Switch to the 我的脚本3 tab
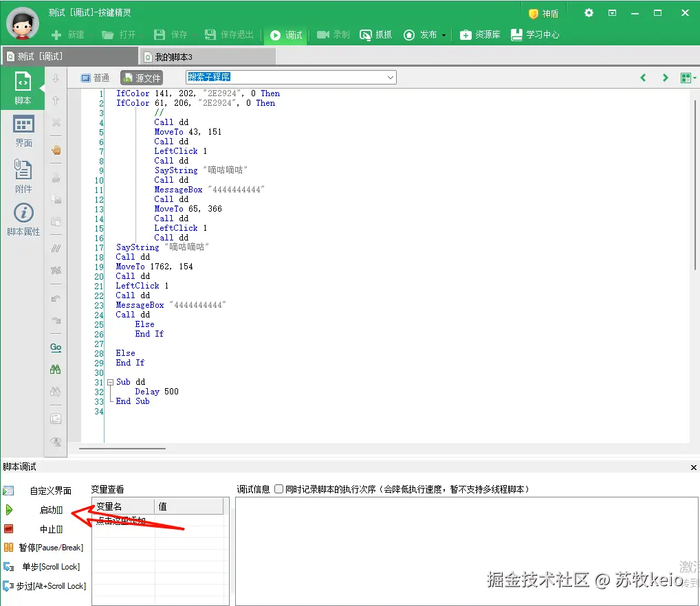This screenshot has height=606, width=700. [x=208, y=56]
